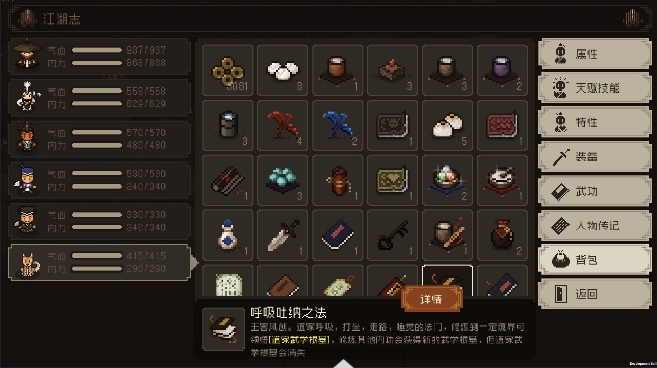
Task: Select the red herb item
Action: point(282,125)
